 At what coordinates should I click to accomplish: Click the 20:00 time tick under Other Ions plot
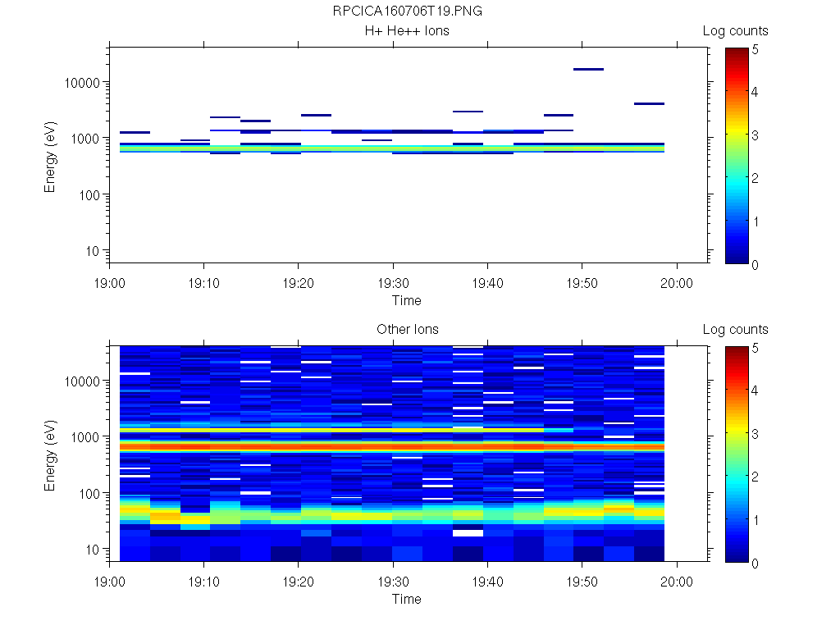pos(677,582)
